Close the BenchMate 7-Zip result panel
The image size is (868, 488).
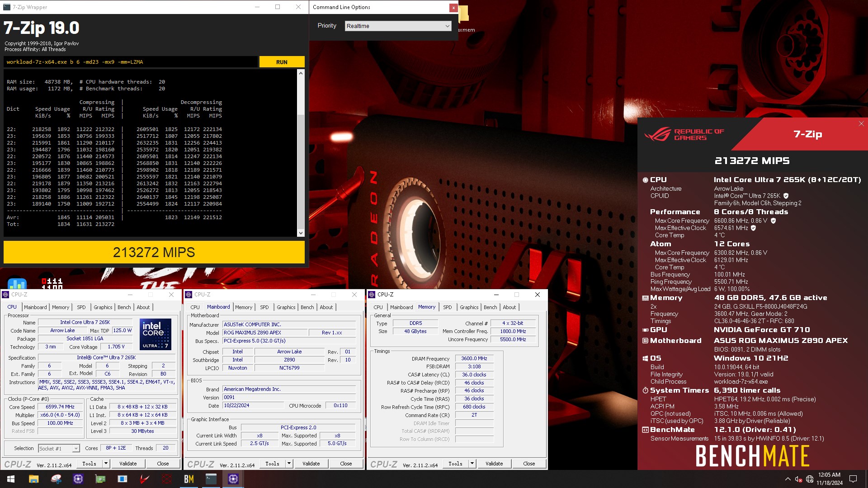point(861,124)
